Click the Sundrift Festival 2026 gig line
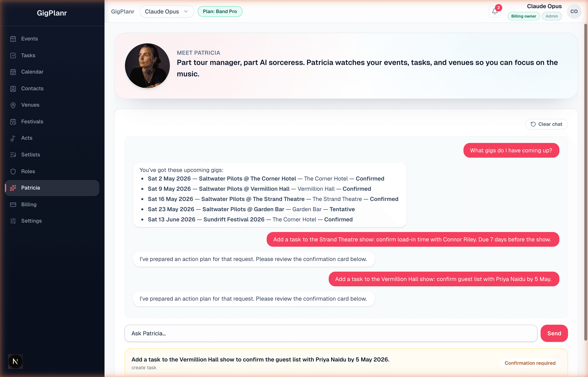Screen dimensions: 588x377 click(x=250, y=219)
